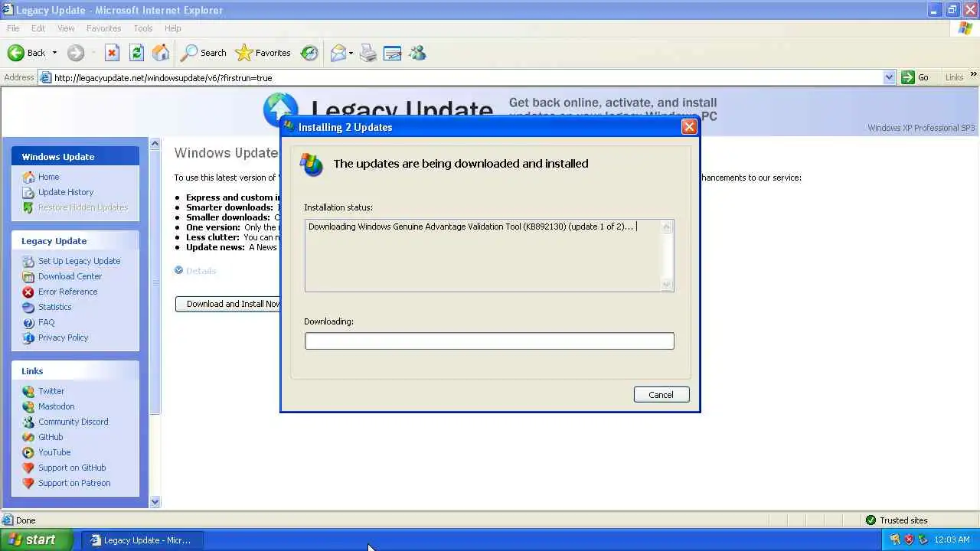The image size is (980, 551).
Task: Click the Edit toolbar icon
Action: [393, 53]
